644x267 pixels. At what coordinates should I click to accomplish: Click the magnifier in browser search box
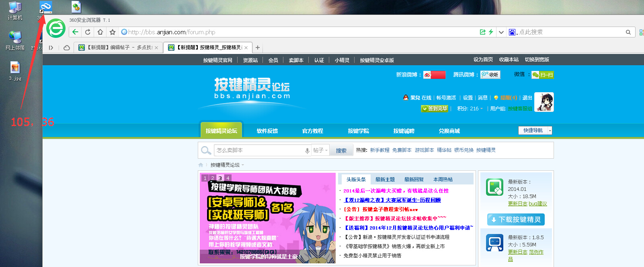[628, 32]
